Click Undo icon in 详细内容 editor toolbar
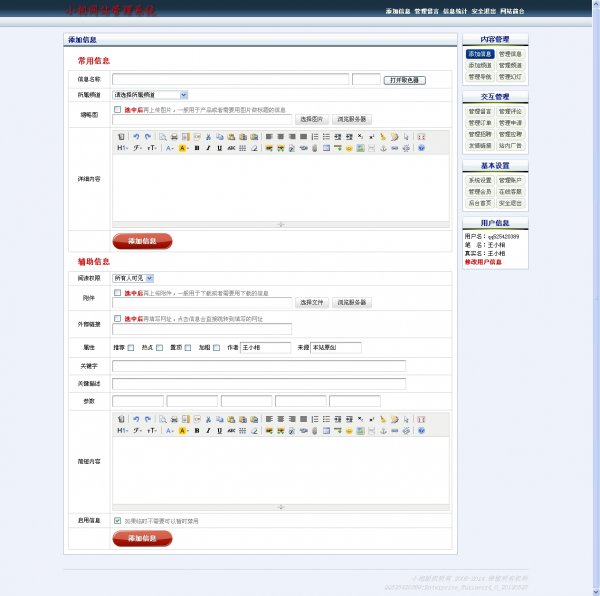600x596 pixels. click(x=136, y=136)
